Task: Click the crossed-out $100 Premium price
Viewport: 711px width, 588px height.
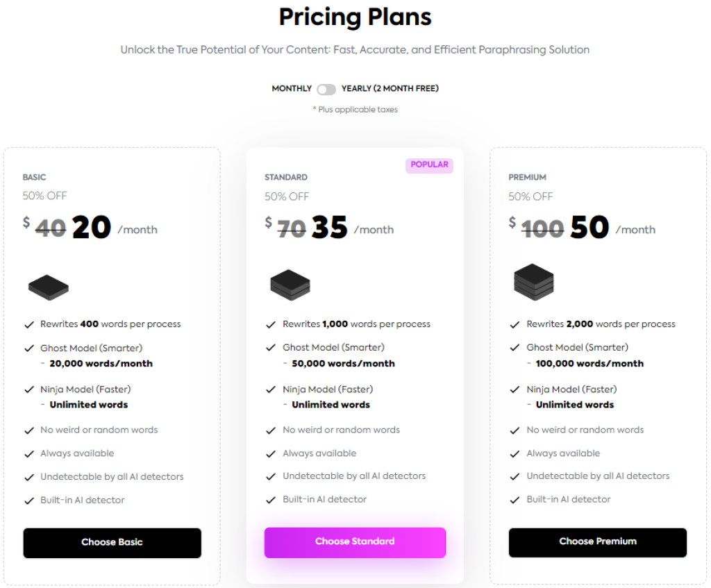Action: 543,227
